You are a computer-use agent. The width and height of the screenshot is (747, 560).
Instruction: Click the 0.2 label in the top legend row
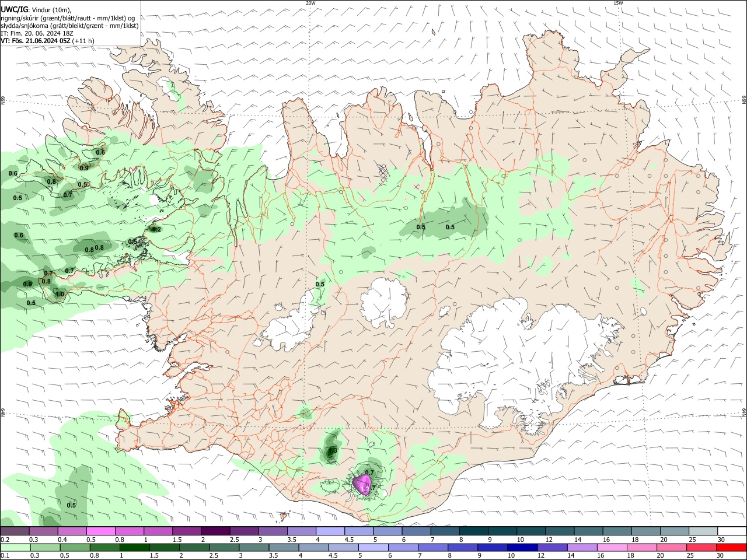click(x=5, y=540)
